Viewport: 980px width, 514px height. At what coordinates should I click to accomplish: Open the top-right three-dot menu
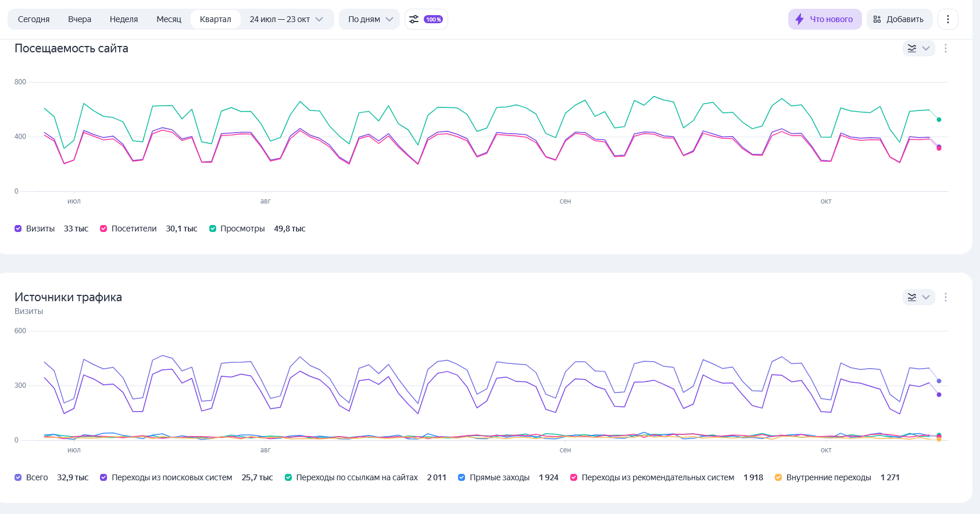click(x=947, y=19)
